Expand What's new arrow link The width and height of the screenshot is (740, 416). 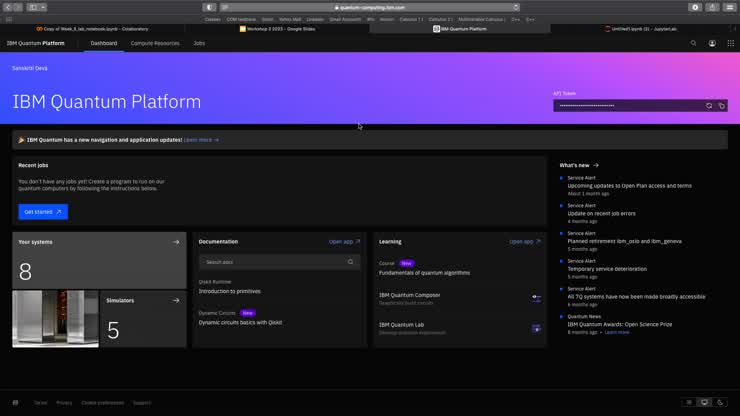pyautogui.click(x=596, y=165)
